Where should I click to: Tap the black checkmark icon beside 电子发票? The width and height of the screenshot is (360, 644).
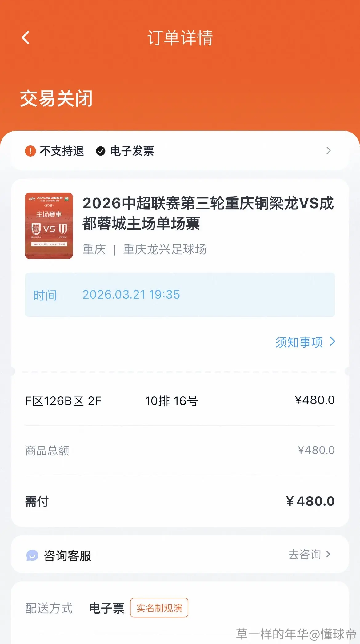(x=101, y=151)
